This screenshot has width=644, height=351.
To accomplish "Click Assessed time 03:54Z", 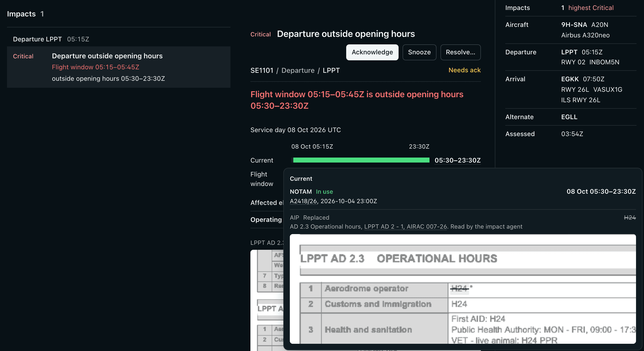I will coord(572,134).
